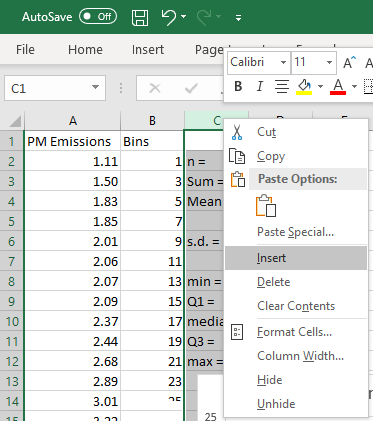Toggle Bold in the mini toolbar
Image resolution: width=373 pixels, height=421 pixels.
[238, 86]
